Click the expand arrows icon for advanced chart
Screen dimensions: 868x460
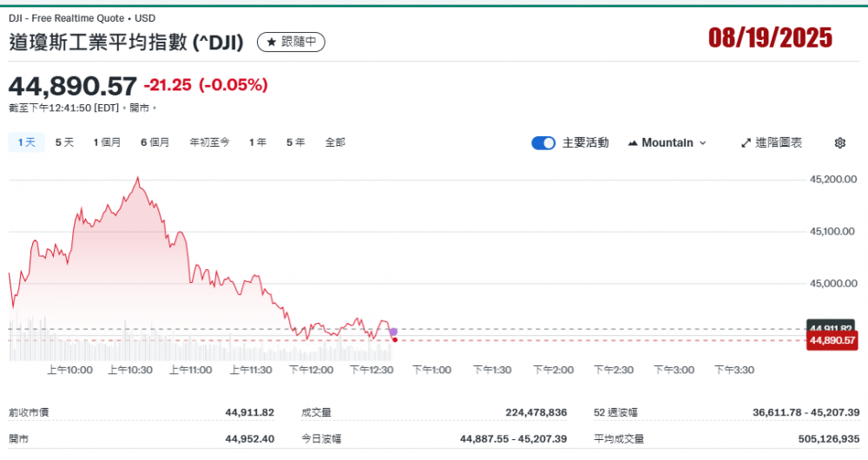click(746, 143)
